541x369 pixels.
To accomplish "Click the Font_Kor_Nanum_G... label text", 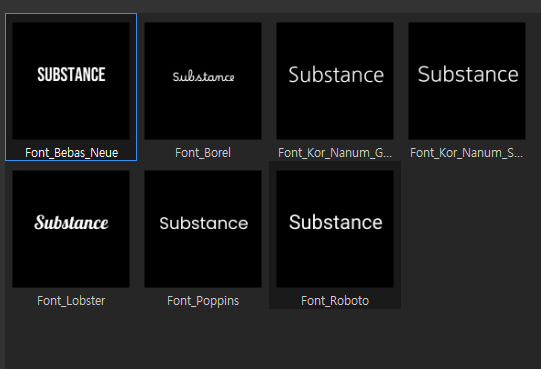I will pos(335,153).
